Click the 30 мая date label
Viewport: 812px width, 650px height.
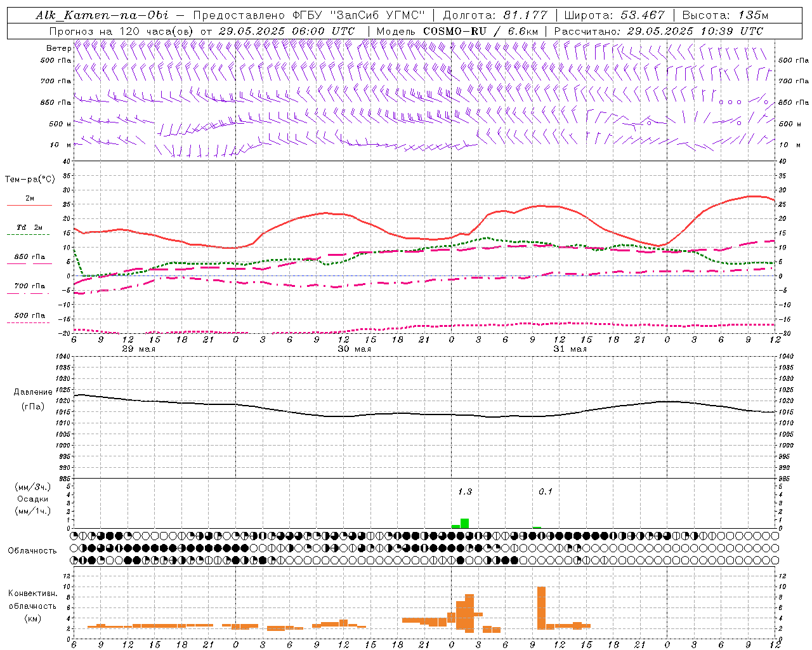pyautogui.click(x=354, y=349)
